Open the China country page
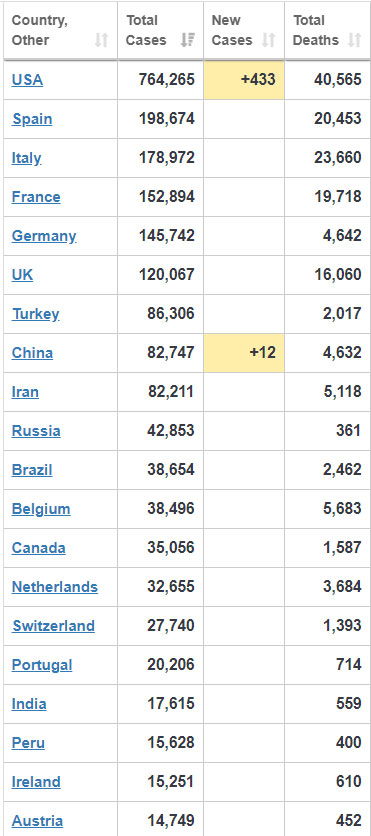 (x=32, y=353)
